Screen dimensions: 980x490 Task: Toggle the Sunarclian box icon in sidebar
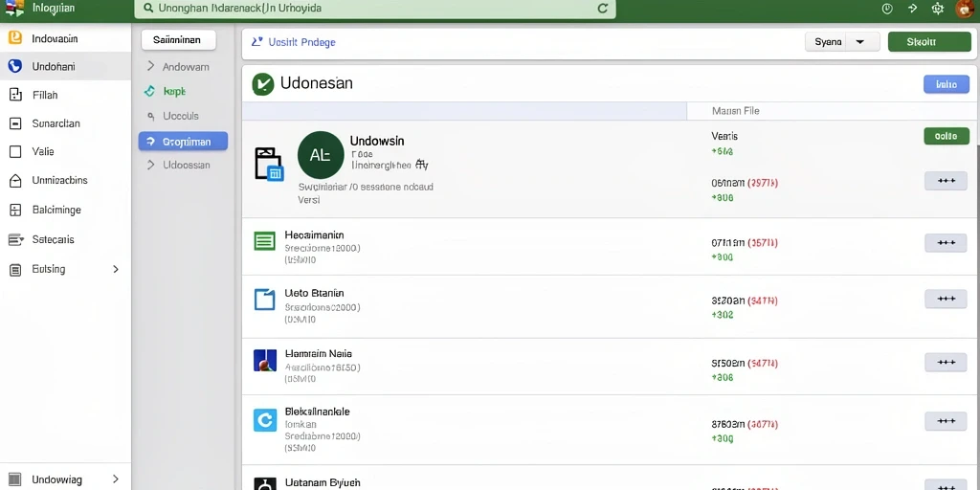[15, 123]
